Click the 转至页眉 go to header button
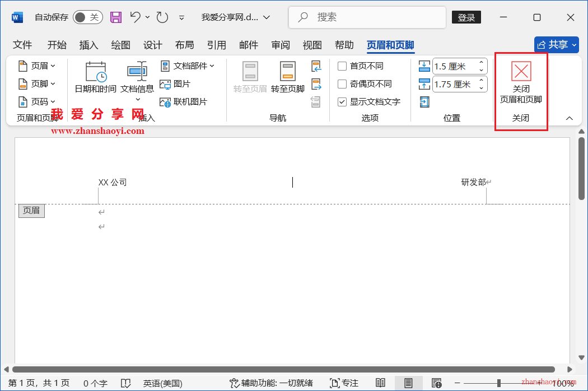The image size is (588, 391). pos(250,77)
